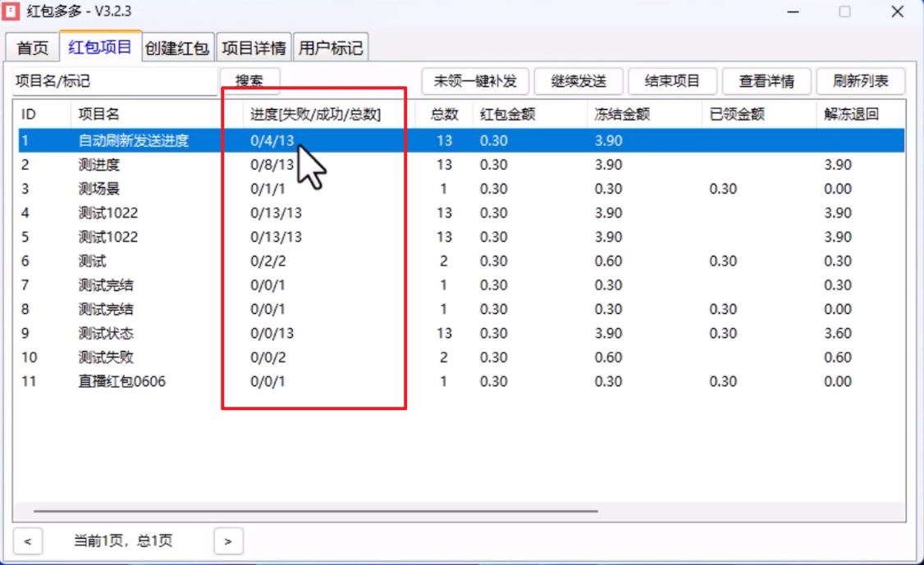
Task: Open the 创建红包 tab
Action: (176, 48)
